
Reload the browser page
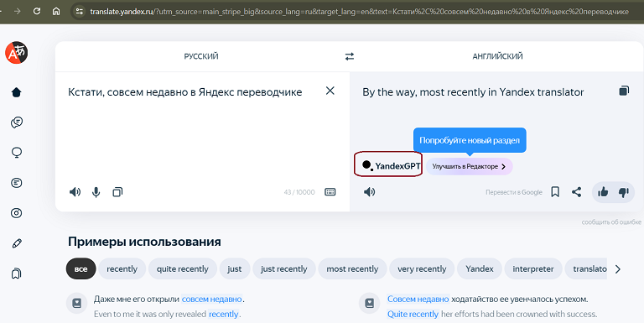pyautogui.click(x=37, y=11)
